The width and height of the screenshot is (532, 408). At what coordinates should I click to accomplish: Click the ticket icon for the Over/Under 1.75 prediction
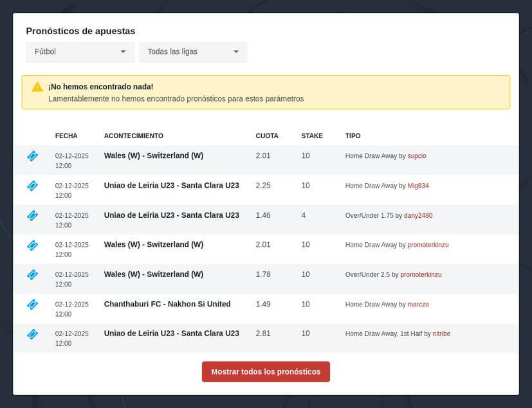click(x=32, y=215)
